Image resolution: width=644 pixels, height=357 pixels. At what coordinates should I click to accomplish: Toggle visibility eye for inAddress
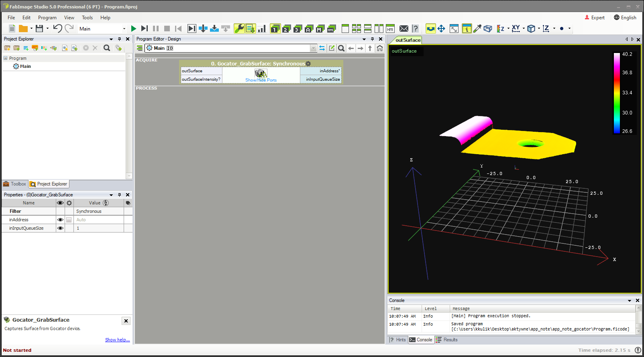(60, 220)
